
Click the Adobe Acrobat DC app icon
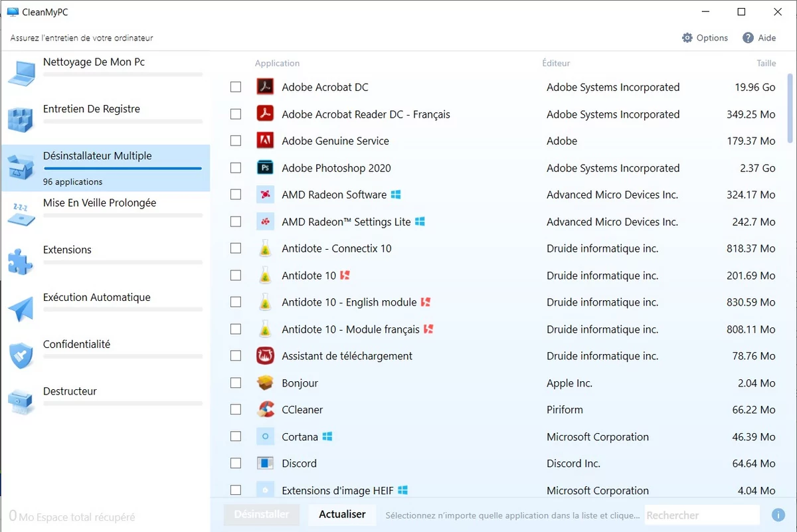(265, 87)
